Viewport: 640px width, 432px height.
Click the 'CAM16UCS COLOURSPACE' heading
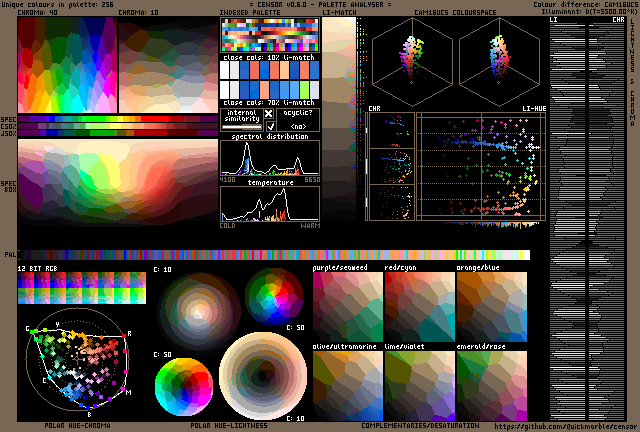(x=455, y=13)
